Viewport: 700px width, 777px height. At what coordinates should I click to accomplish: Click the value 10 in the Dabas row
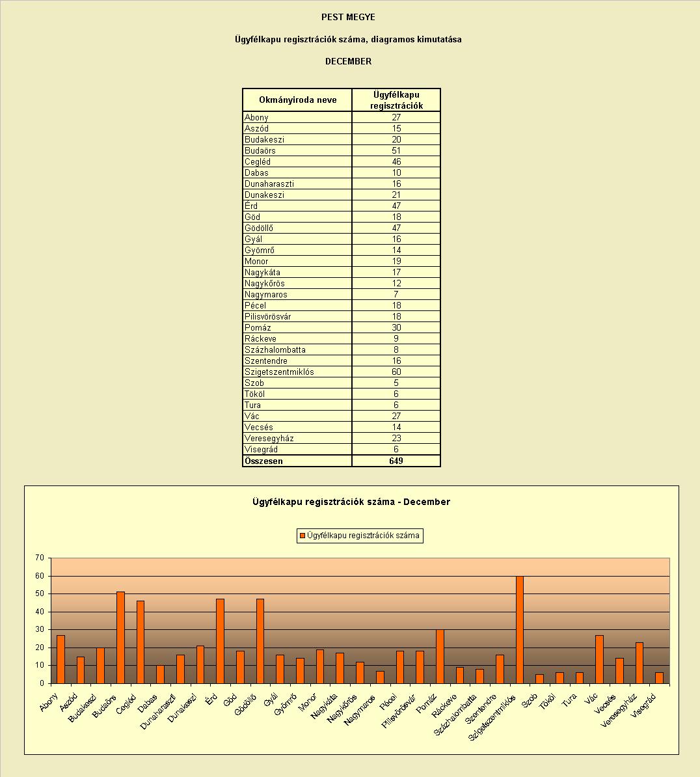pos(396,173)
